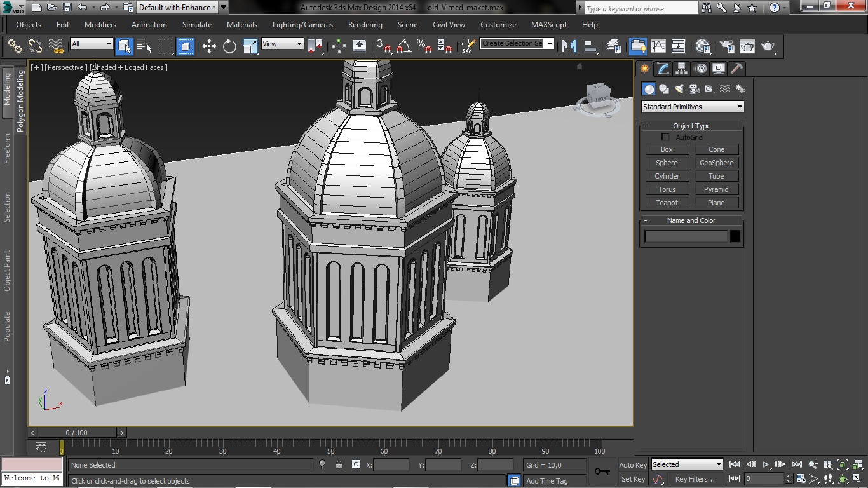Open the Standard Primitives dropdown

692,107
